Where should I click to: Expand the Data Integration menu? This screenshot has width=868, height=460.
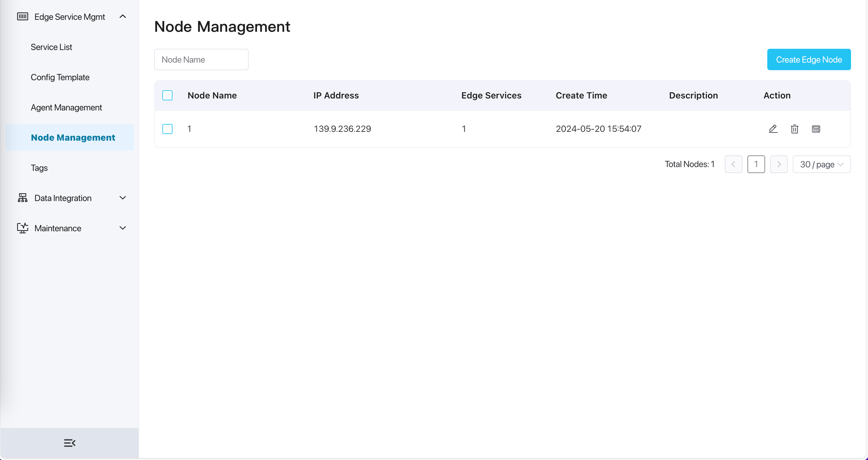tap(123, 198)
